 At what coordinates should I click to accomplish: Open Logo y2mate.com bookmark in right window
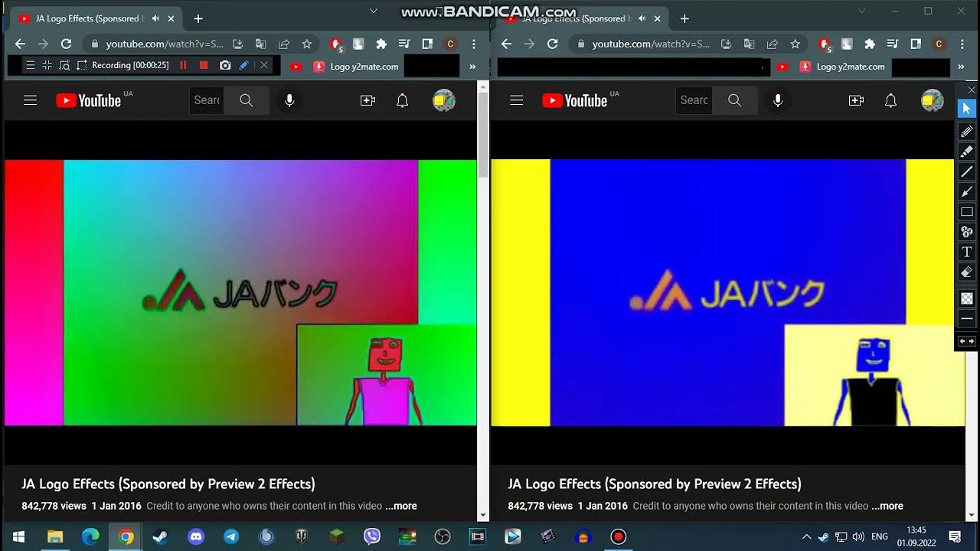(x=842, y=67)
